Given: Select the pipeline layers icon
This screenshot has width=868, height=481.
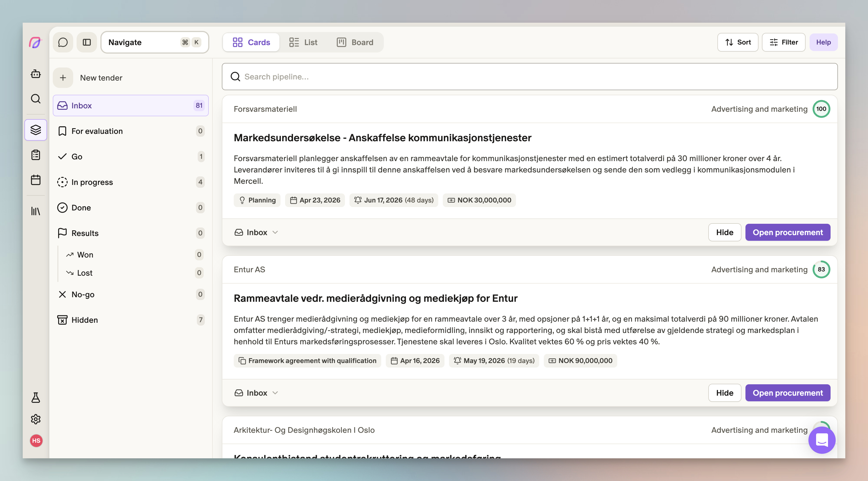Looking at the screenshot, I should (x=36, y=130).
